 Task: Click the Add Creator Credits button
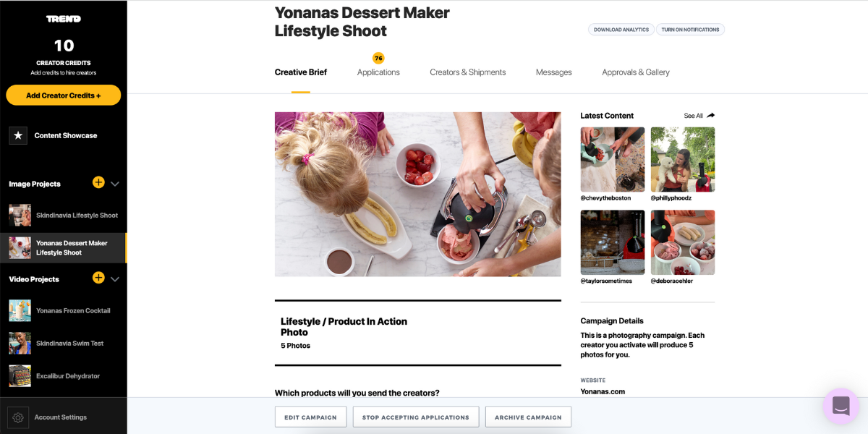point(64,95)
